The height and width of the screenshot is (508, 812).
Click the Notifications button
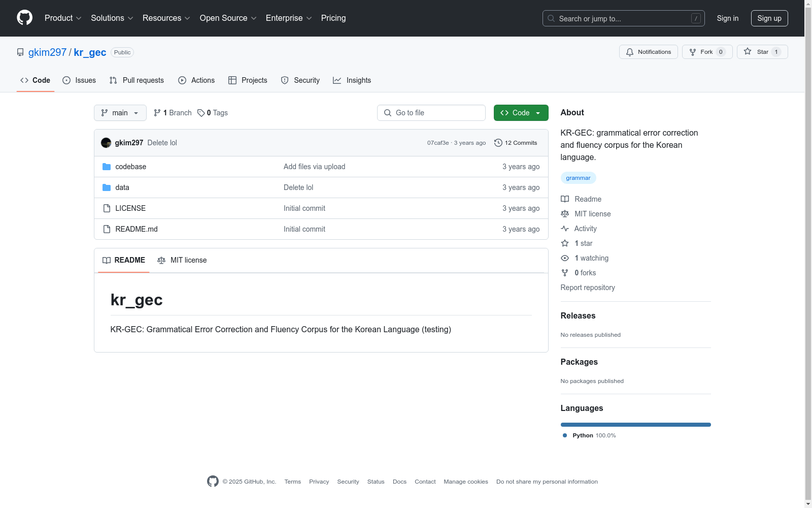(649, 52)
